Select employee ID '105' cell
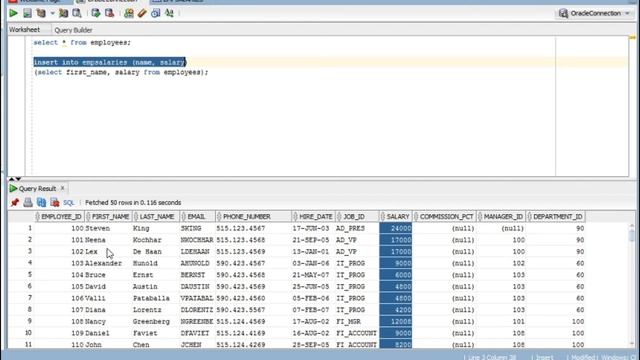Image resolution: width=640 pixels, height=360 pixels. coord(59,287)
